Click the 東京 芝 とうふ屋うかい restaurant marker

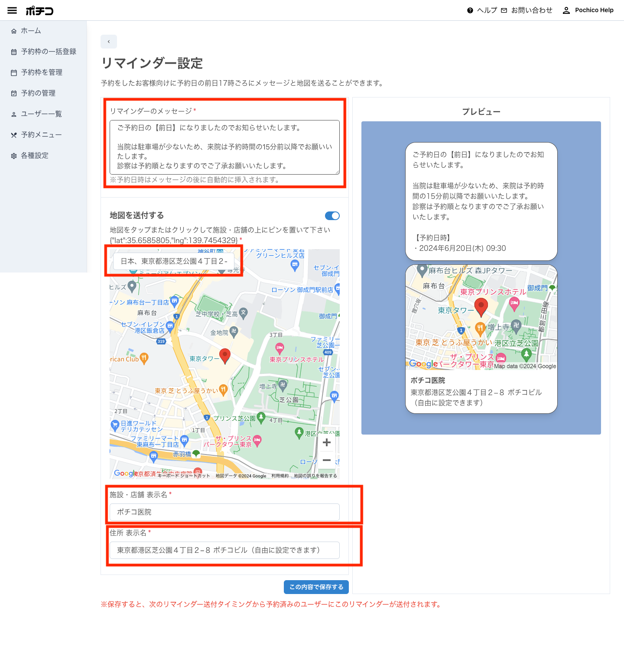[x=223, y=390]
